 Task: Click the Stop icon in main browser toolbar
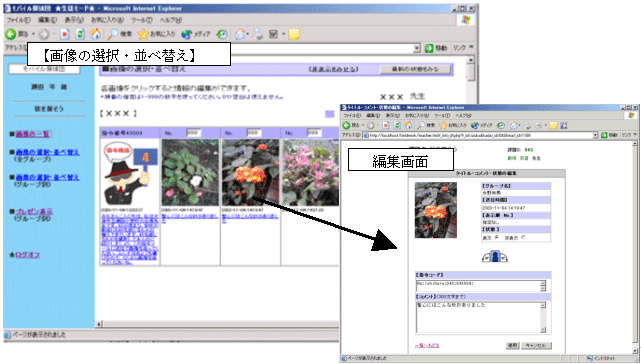click(x=65, y=34)
